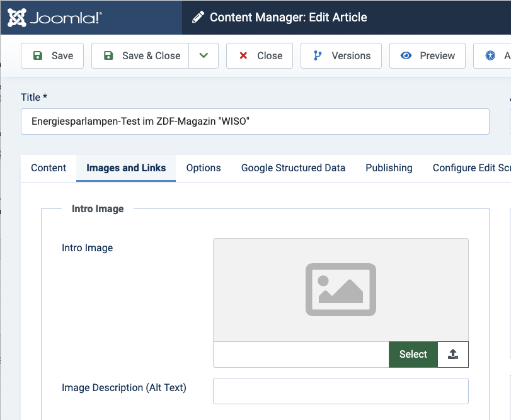Click into the article Title field
The width and height of the screenshot is (511, 420).
coord(255,122)
